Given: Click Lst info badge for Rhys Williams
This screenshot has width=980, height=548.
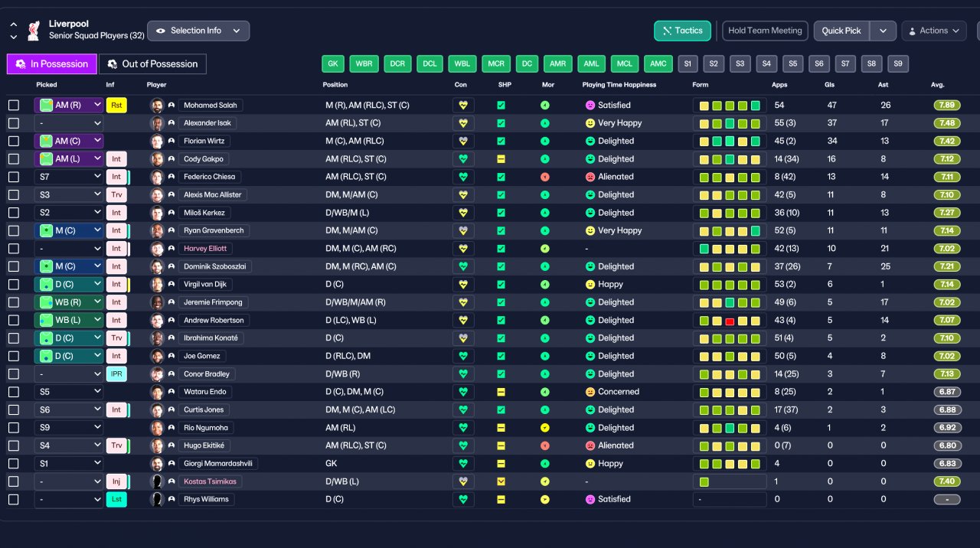Looking at the screenshot, I should click(116, 499).
